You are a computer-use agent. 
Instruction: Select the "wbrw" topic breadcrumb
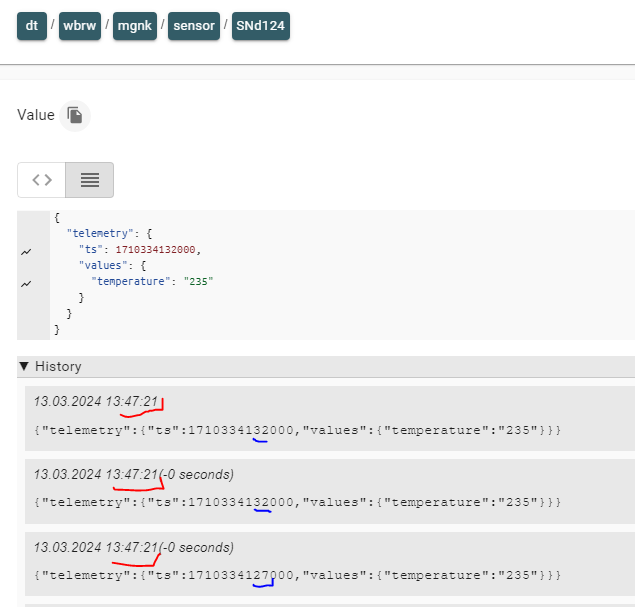[80, 26]
